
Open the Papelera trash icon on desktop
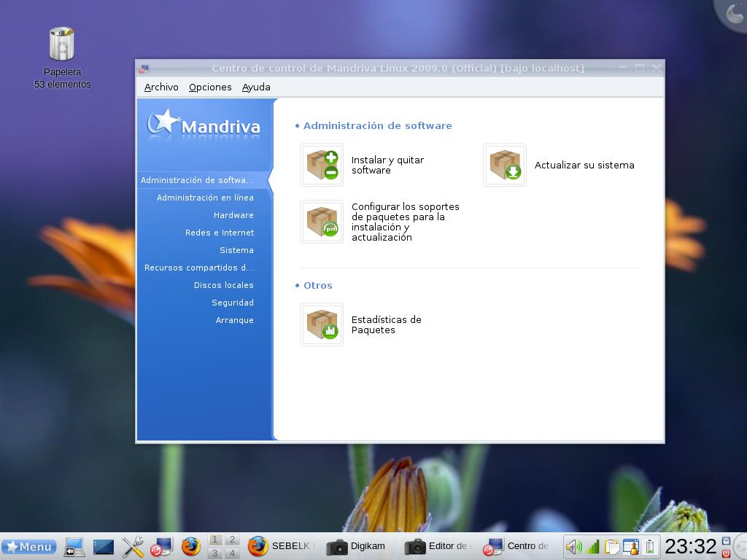62,44
